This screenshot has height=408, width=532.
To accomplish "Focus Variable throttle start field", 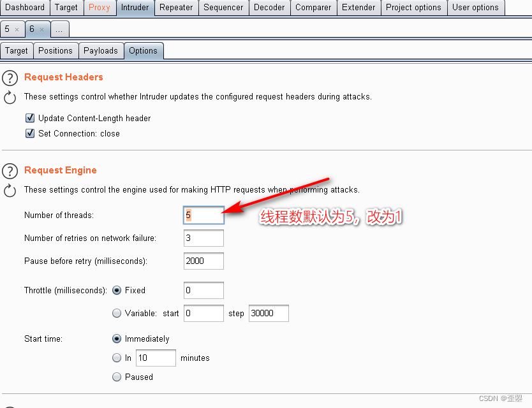I will [203, 314].
